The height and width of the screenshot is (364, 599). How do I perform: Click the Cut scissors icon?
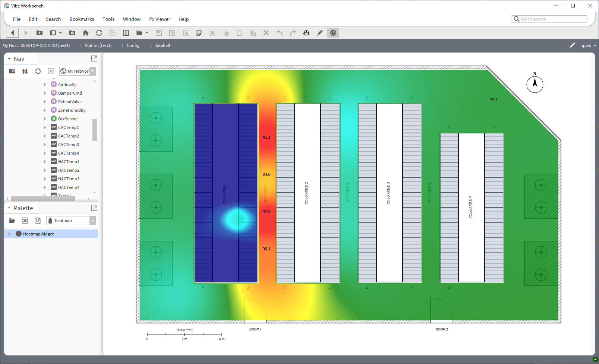pos(212,33)
